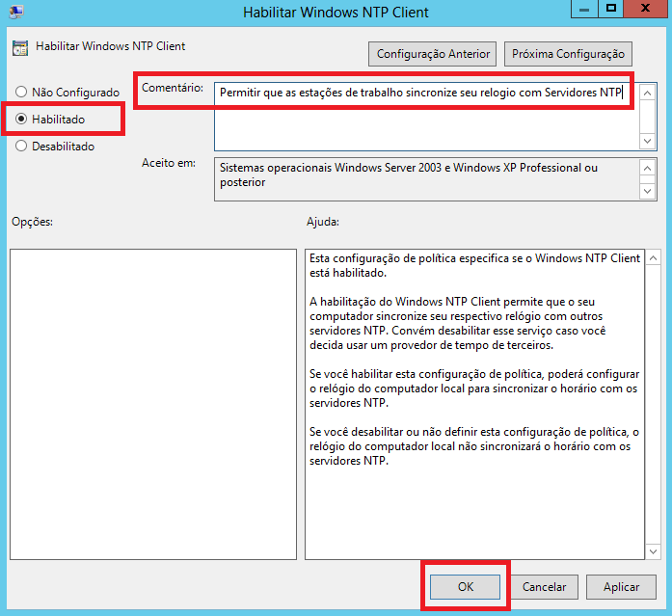Screen dimensions: 672x616
Task: Apply changes with the Aplicar button
Action: point(621,586)
